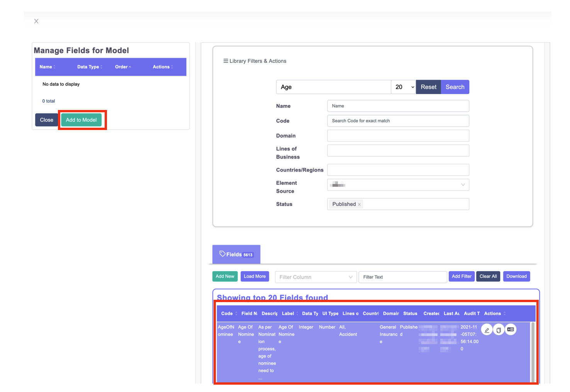This screenshot has height=392, width=570.
Task: Toggle Library Filters & Actions hamburger icon
Action: click(x=226, y=61)
